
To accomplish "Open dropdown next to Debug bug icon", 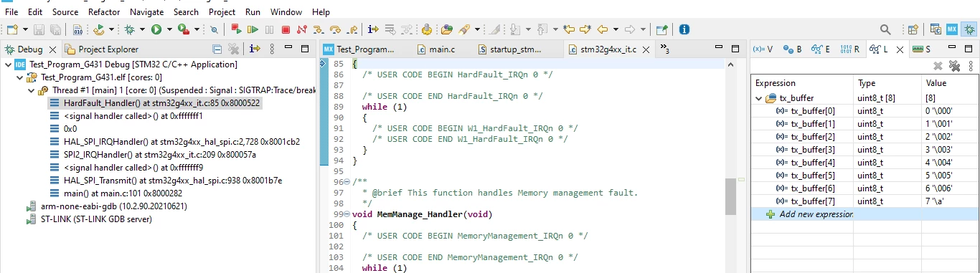I will [142, 29].
